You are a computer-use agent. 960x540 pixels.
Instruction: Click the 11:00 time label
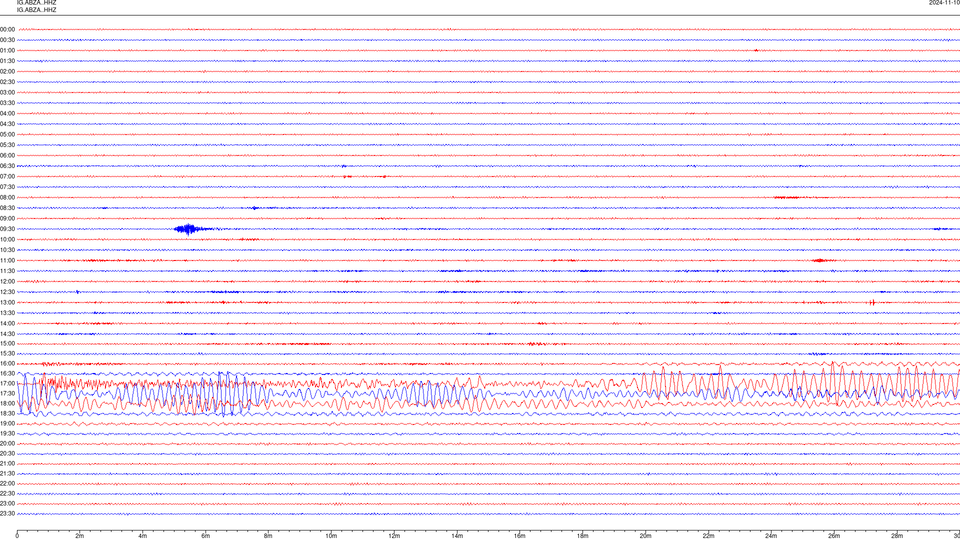[7, 261]
